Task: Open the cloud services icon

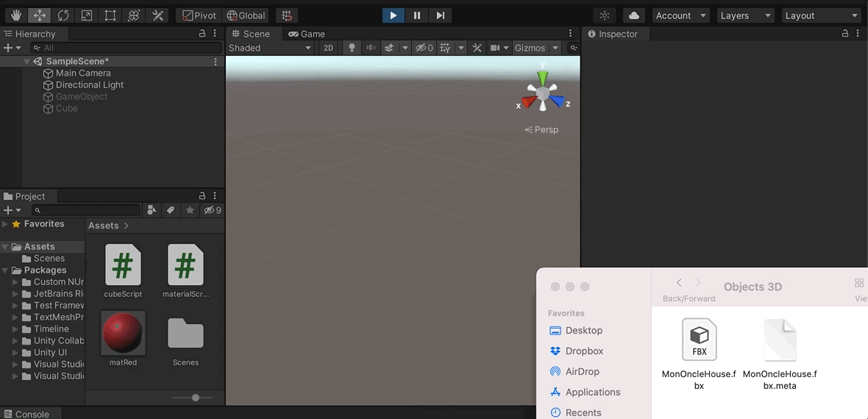Action: (633, 15)
